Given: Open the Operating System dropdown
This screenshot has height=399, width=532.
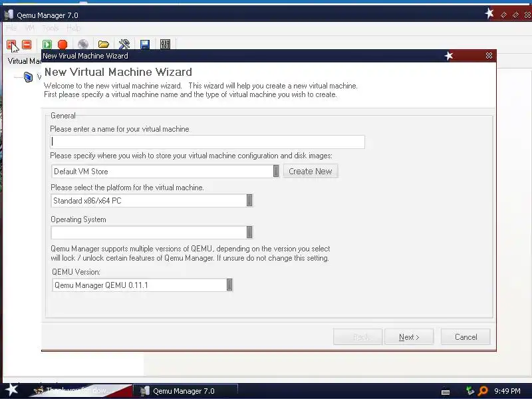Looking at the screenshot, I should pyautogui.click(x=249, y=232).
